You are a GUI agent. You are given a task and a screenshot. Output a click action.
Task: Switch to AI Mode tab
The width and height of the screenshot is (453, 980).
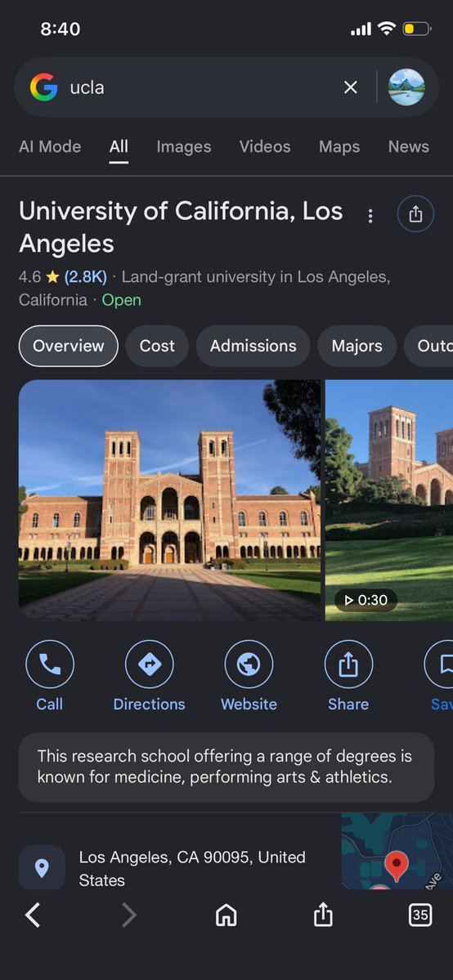[50, 147]
